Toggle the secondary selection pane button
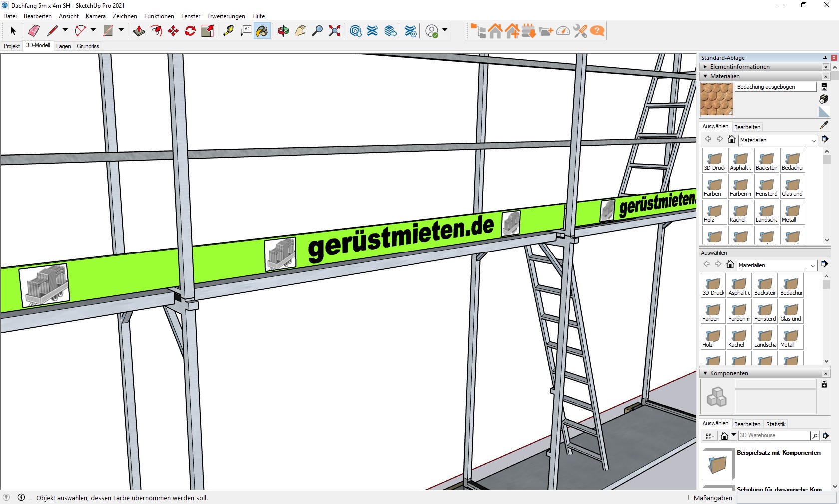 (x=824, y=86)
